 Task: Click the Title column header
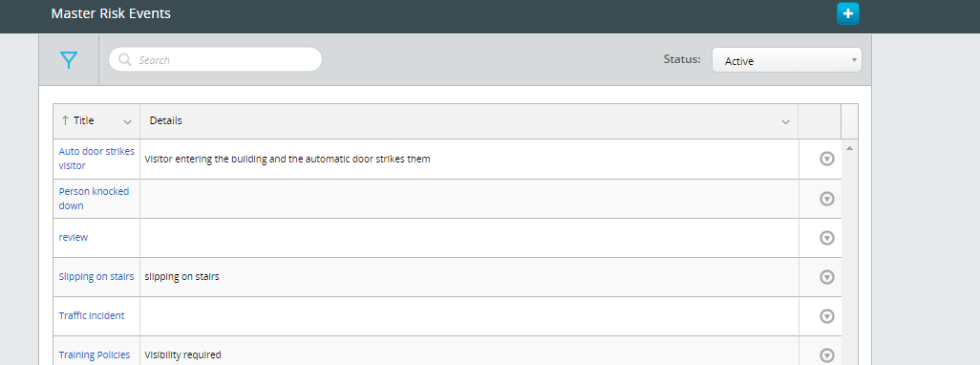[96, 120]
